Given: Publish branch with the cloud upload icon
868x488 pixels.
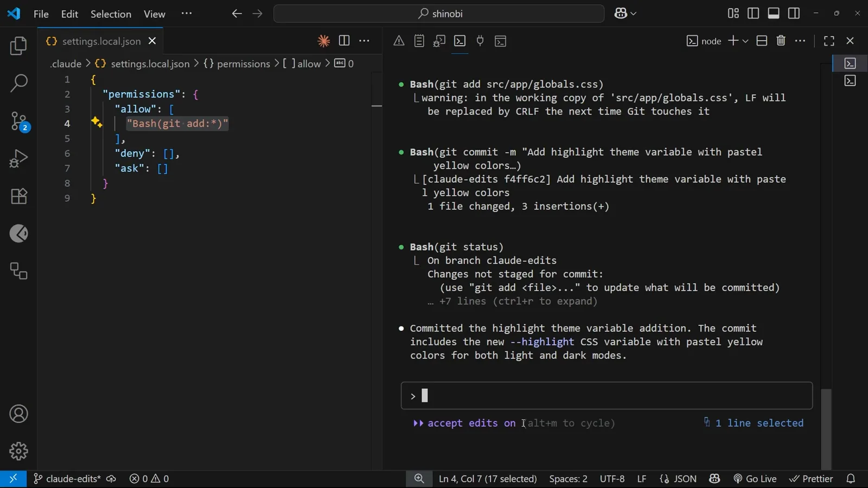Looking at the screenshot, I should pos(111,479).
